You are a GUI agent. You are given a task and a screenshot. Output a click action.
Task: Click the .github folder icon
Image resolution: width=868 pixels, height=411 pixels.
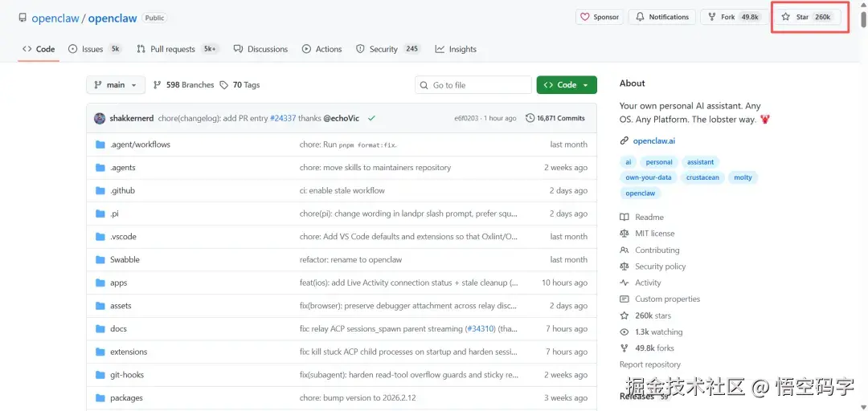(x=100, y=190)
